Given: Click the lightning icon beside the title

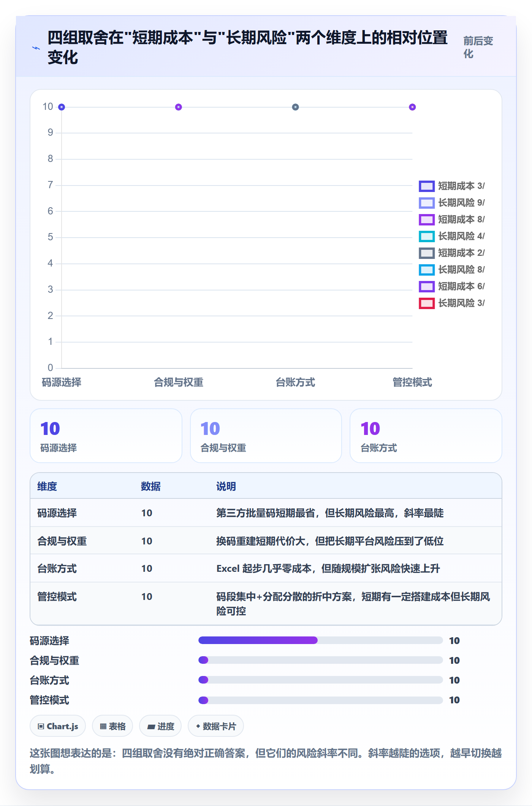Looking at the screenshot, I should (36, 48).
